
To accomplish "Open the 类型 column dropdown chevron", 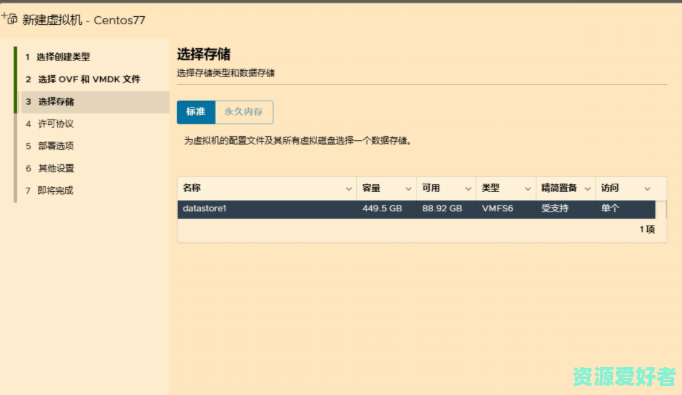I will click(x=528, y=189).
